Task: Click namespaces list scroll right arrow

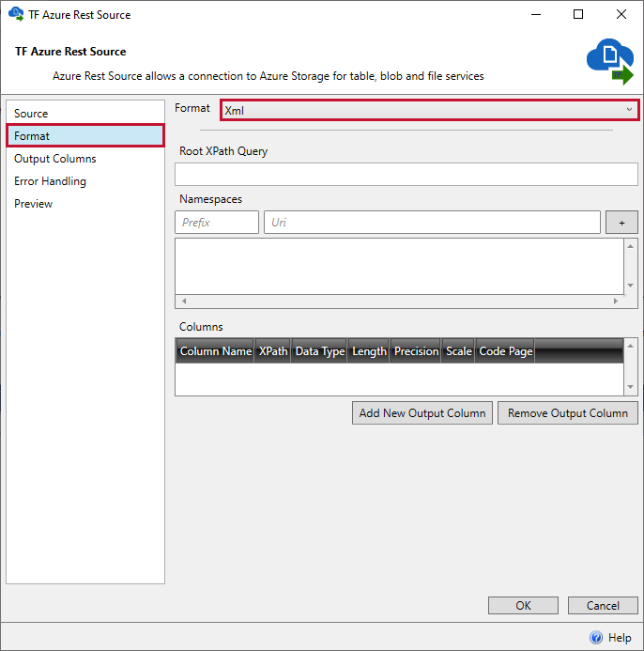Action: tap(616, 301)
